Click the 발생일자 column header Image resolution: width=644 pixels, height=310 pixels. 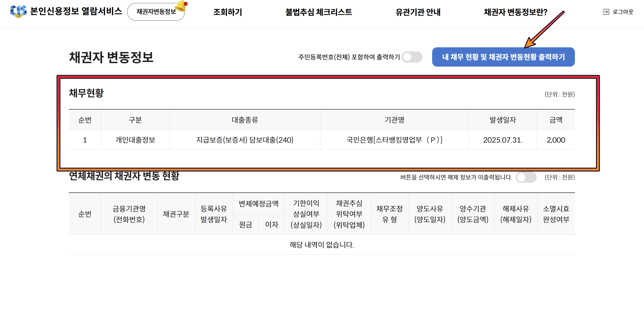[502, 120]
